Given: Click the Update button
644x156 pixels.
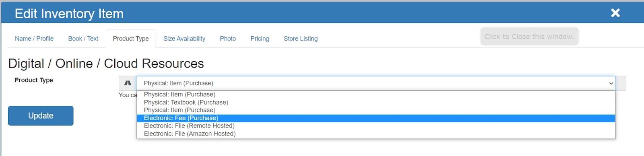Looking at the screenshot, I should pyautogui.click(x=41, y=116).
